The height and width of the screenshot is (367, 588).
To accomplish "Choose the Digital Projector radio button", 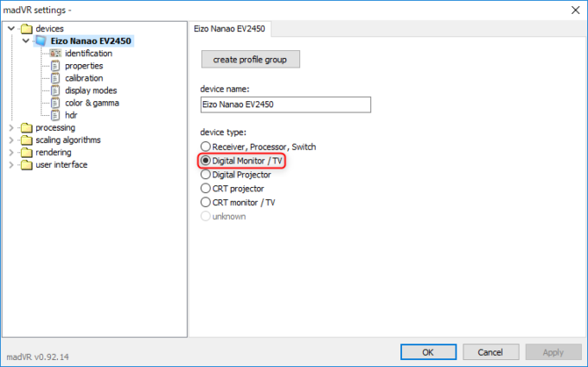I will click(x=205, y=174).
